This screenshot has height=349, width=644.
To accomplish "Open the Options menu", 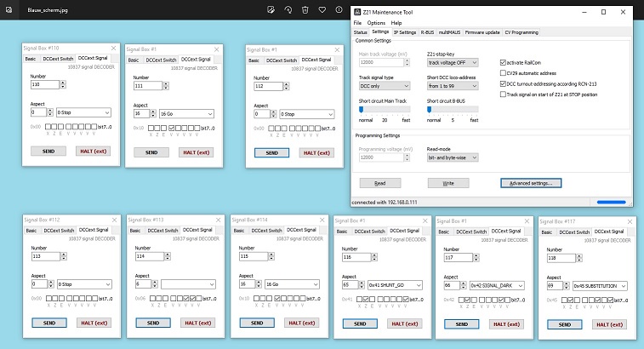I will click(376, 23).
